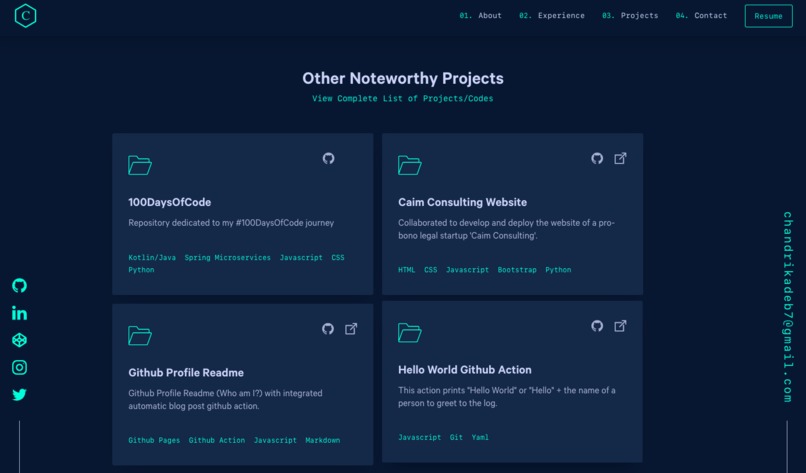
Task: Open the GitHub profile icon in sidebar
Action: click(20, 285)
